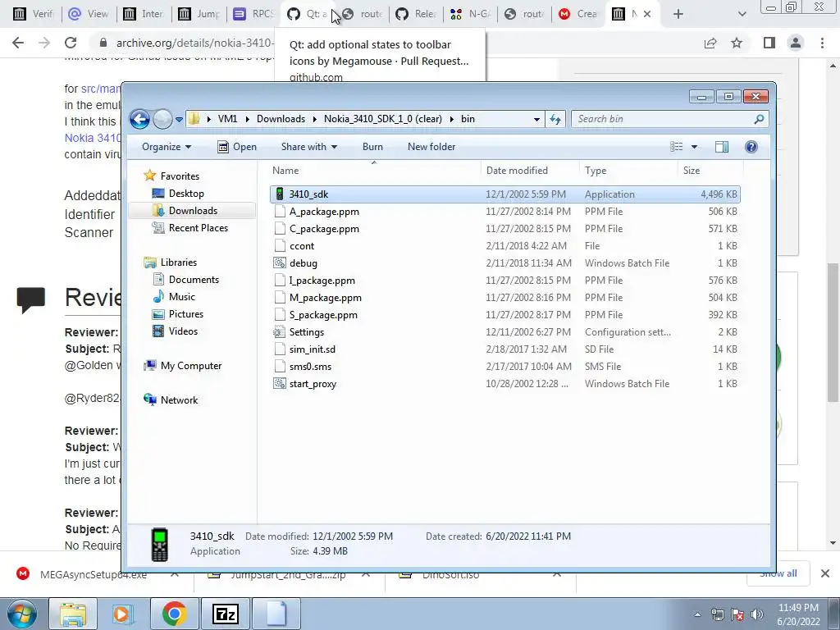Screen dimensions: 840x630
Task: Select My Computer in navigation pane
Action: [190, 365]
